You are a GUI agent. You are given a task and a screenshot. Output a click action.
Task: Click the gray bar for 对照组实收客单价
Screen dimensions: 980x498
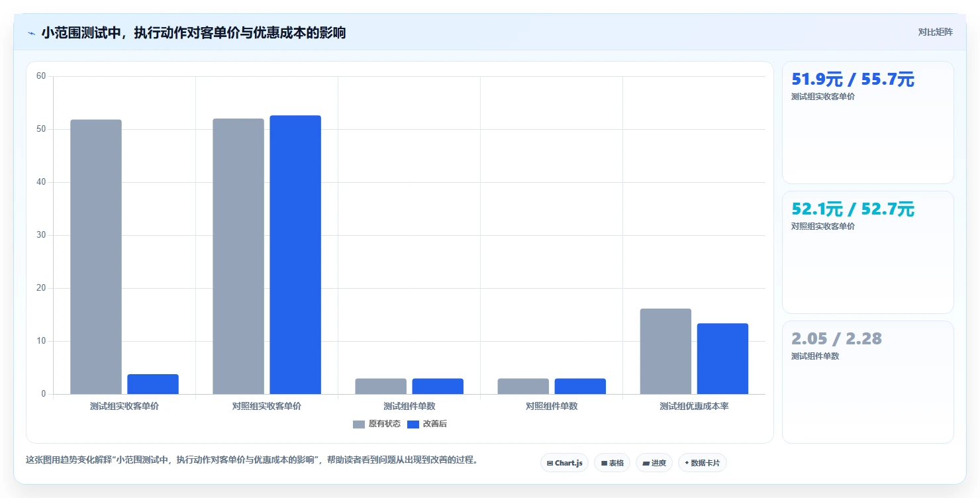point(238,256)
